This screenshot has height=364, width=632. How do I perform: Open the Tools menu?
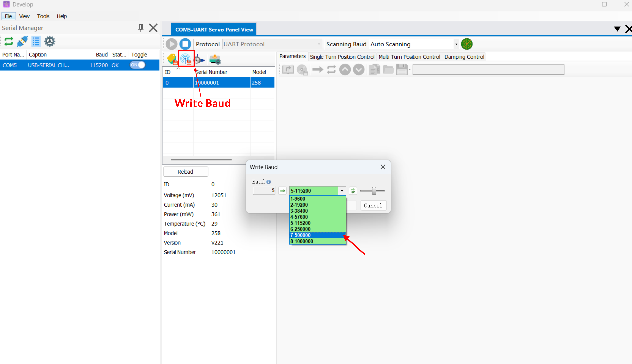coord(43,16)
